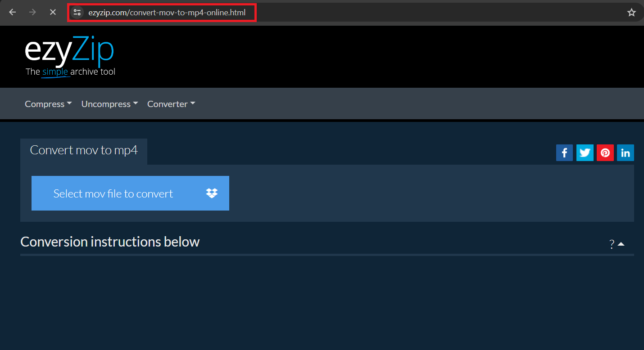The width and height of the screenshot is (644, 350).
Task: Bookmark the page using the star icon
Action: pyautogui.click(x=631, y=12)
